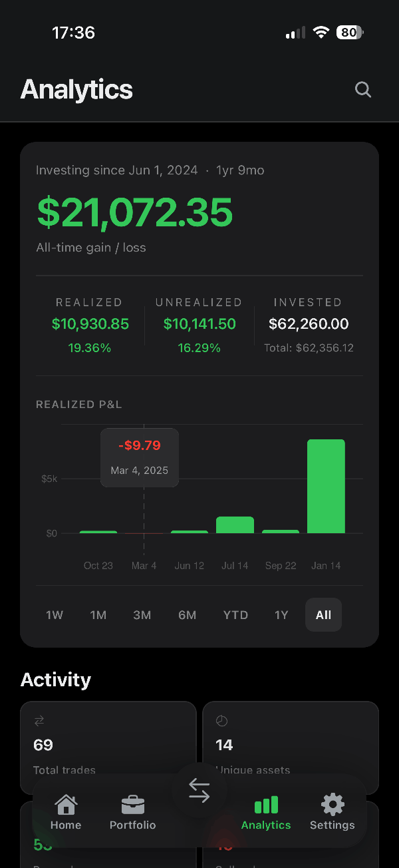The height and width of the screenshot is (868, 399).
Task: Tap the Wi-Fi icon in status bar
Action: click(321, 32)
